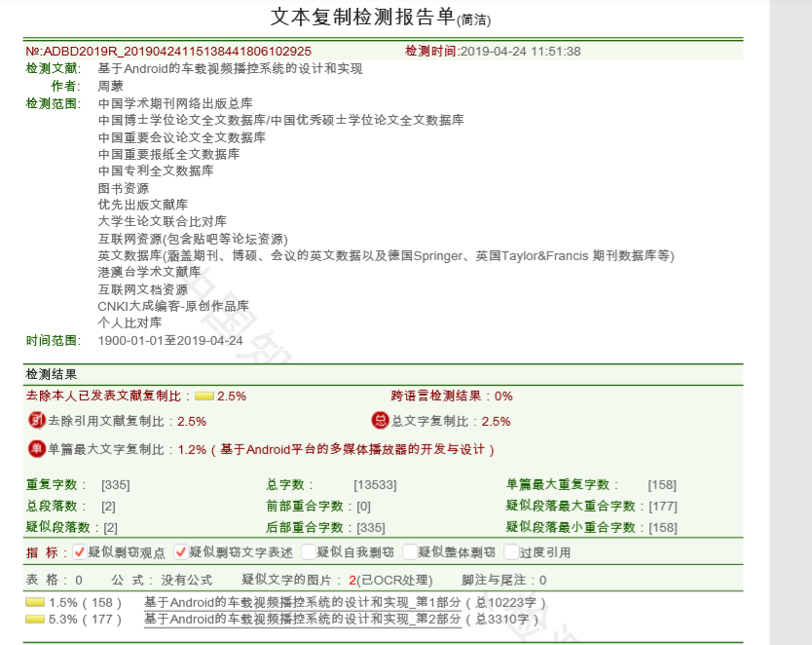Click CNKI大成编客-原创作品库 entry
Viewport: 812px width, 645px height.
(x=173, y=306)
